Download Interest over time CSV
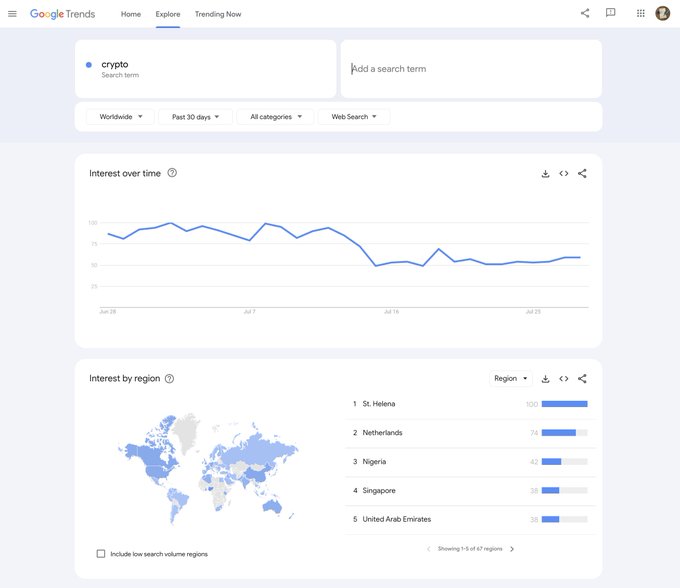 [546, 174]
